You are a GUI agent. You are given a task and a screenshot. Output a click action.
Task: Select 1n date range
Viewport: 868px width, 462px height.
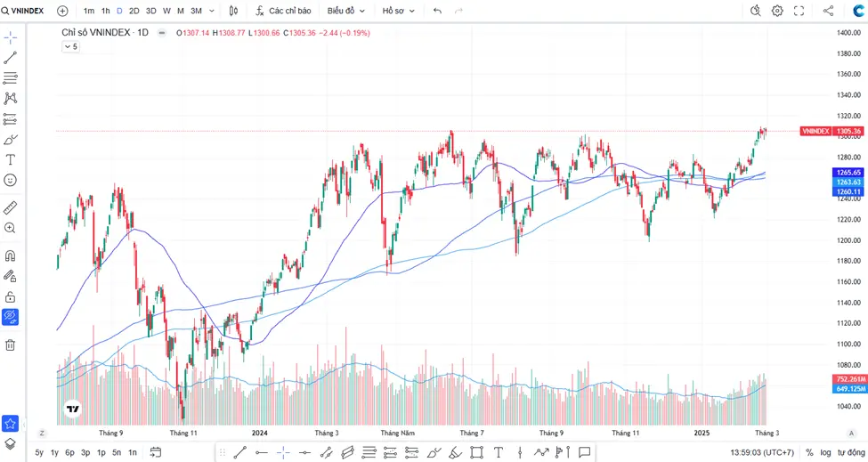click(133, 452)
